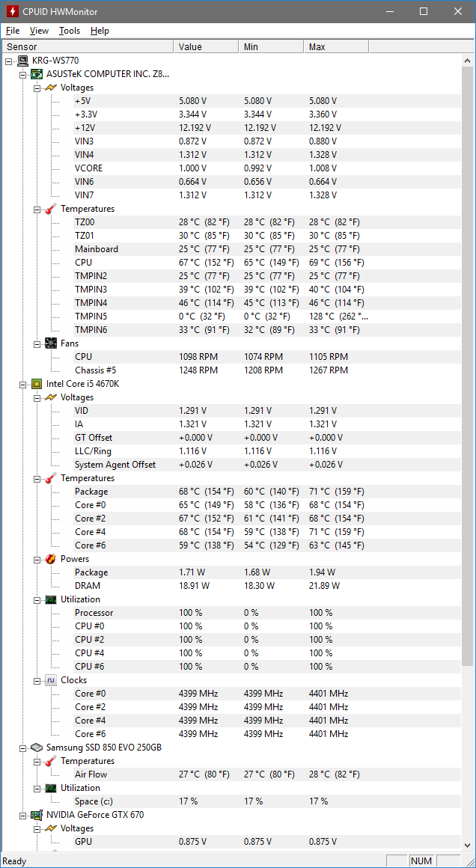Click the Fans section fan icon
Screen dimensions: 476x868
pos(51,343)
